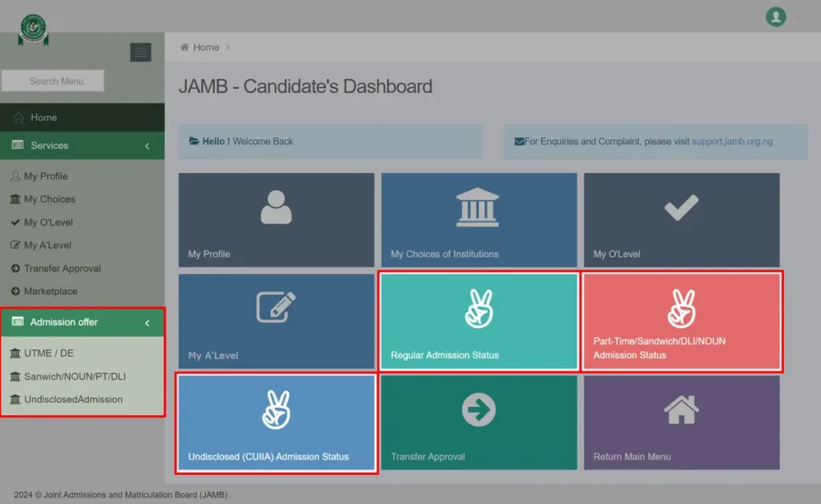Viewport: 821px width, 504px height.
Task: Click the Hello ! Welcome Back banner text
Action: (248, 141)
